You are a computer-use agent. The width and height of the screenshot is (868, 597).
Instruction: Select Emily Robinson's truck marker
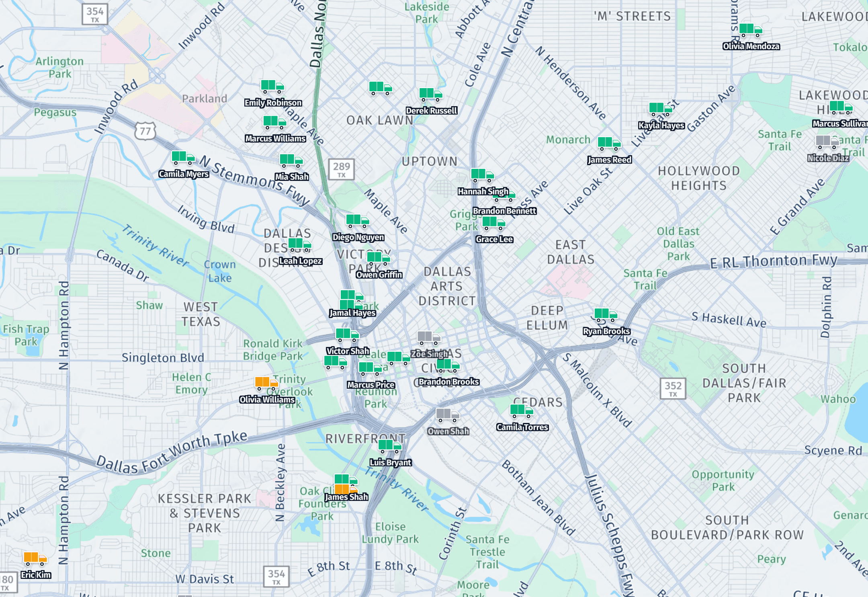tap(272, 86)
